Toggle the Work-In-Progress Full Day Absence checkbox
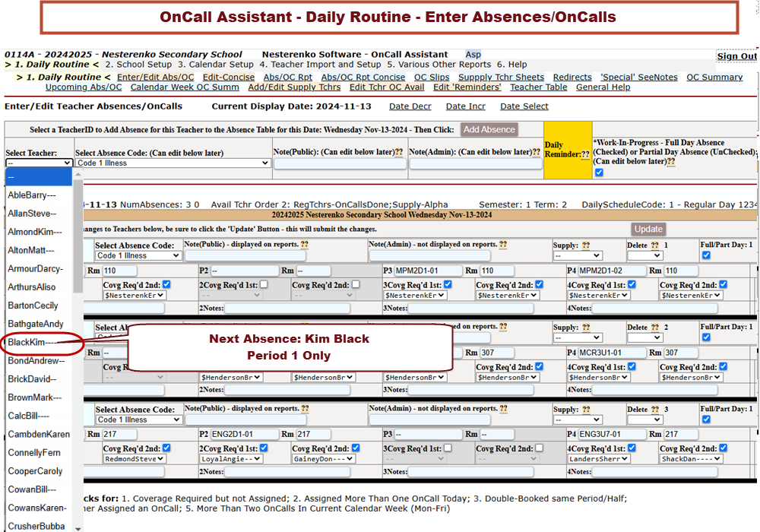Viewport: 760px width, 532px height. click(599, 173)
